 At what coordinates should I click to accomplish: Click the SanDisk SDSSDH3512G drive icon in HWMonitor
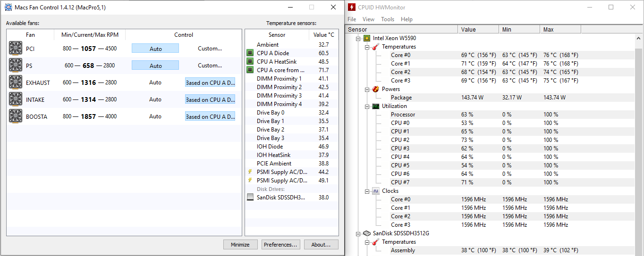point(367,233)
